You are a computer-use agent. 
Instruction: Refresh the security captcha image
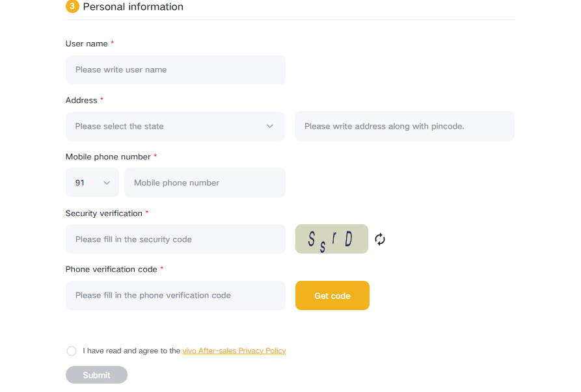coord(380,239)
